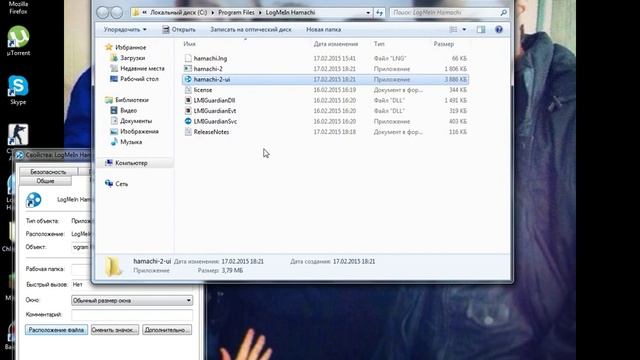
Task: Sort files by Дата изменения column
Action: (336, 44)
